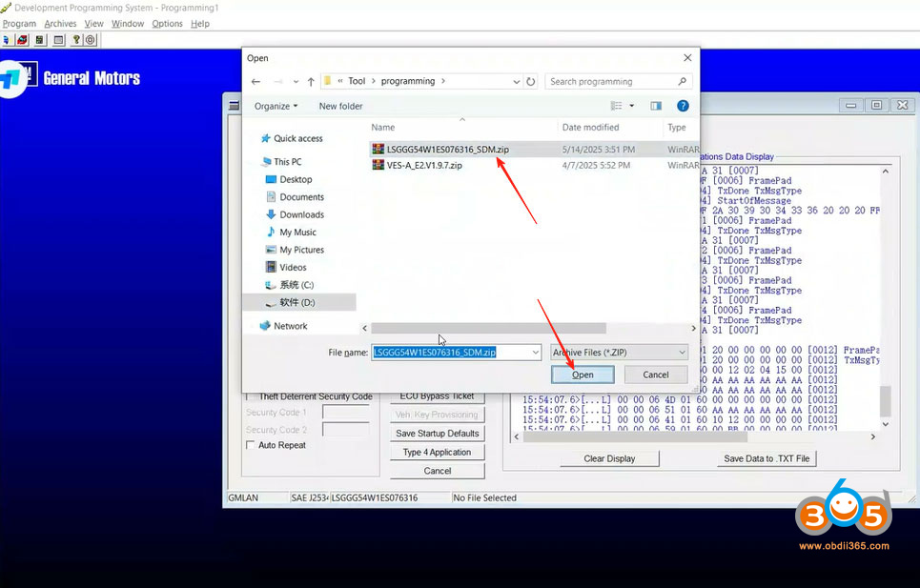Image resolution: width=920 pixels, height=588 pixels.
Task: Open the Options menu
Action: [167, 24]
